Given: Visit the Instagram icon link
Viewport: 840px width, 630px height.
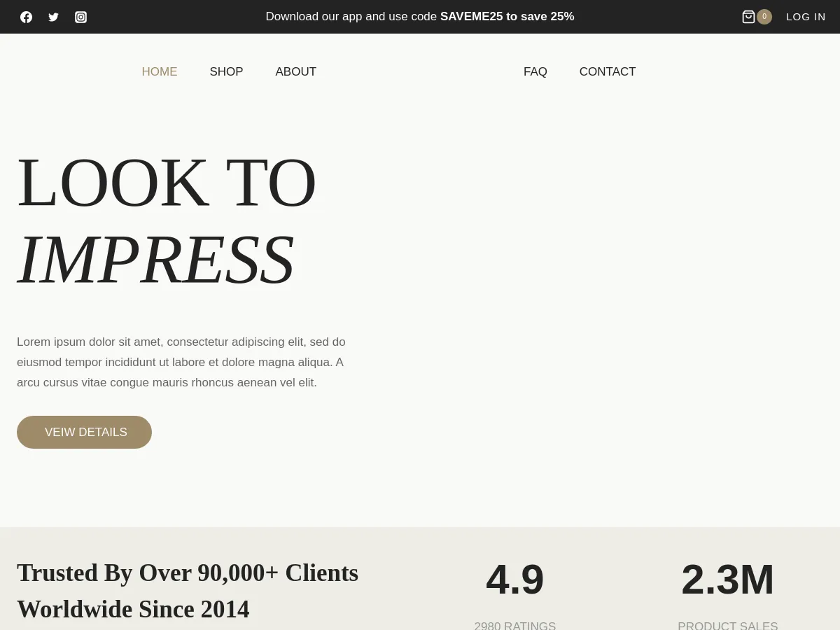Looking at the screenshot, I should click(x=80, y=17).
